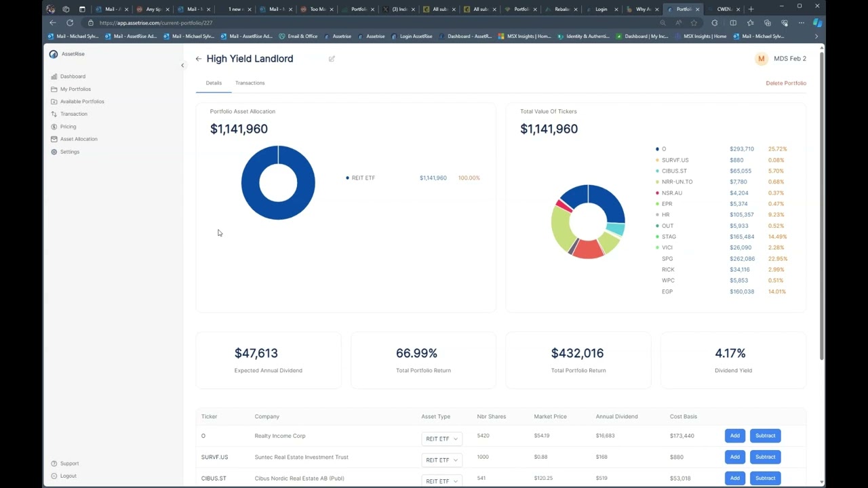This screenshot has height=488, width=868.
Task: Switch to the CWEN browser tab
Action: pos(724,9)
